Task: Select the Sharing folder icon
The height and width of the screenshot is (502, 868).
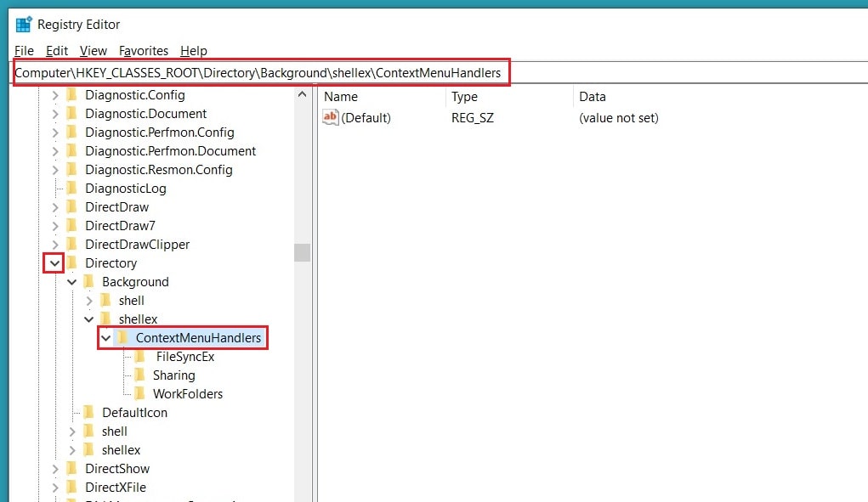Action: point(140,375)
